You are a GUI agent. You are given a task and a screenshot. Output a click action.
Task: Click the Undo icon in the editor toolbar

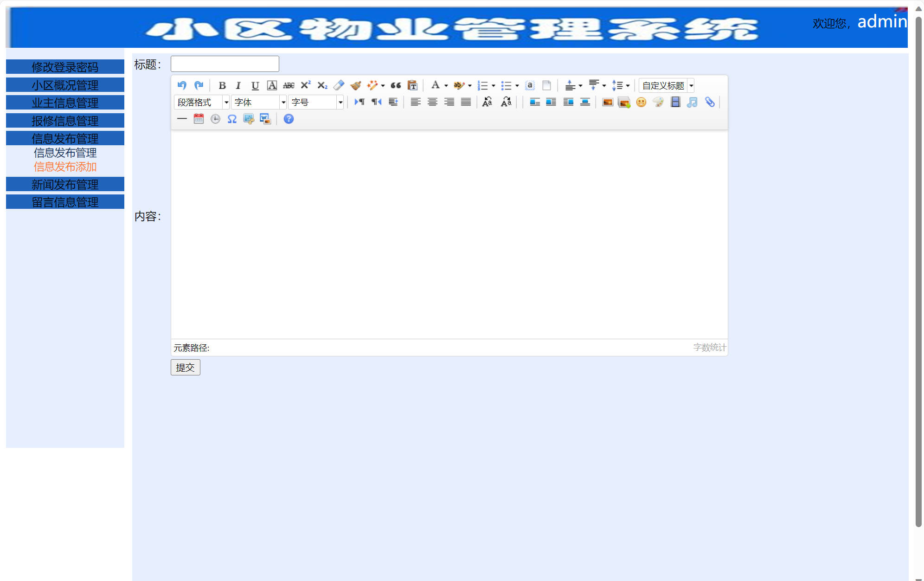182,85
